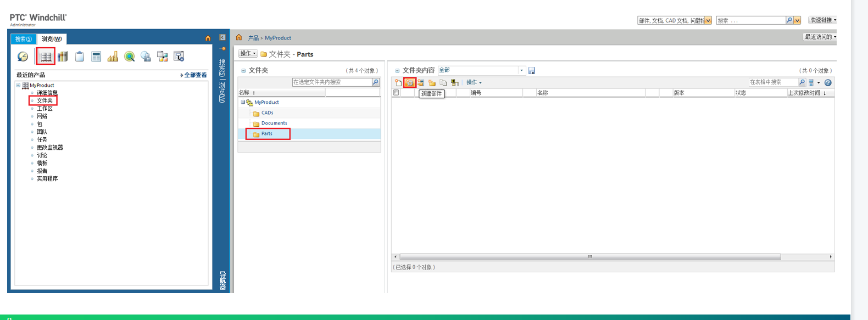Open 实用程序 under MyProduct
The width and height of the screenshot is (868, 320).
(x=47, y=178)
